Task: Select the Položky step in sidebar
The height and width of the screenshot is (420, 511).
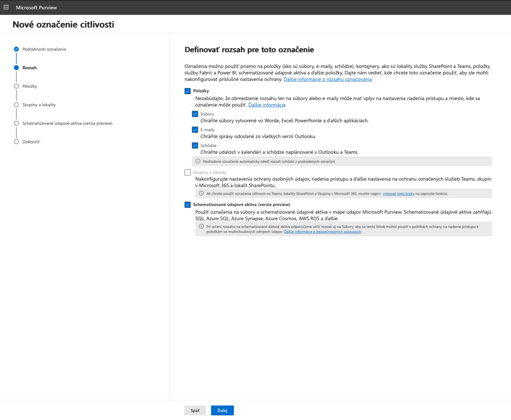Action: (30, 86)
